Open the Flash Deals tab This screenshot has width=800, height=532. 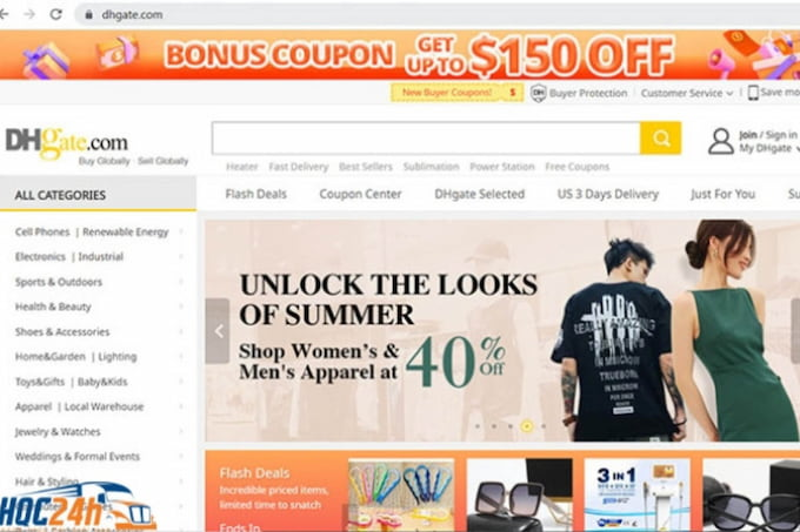[x=256, y=194]
